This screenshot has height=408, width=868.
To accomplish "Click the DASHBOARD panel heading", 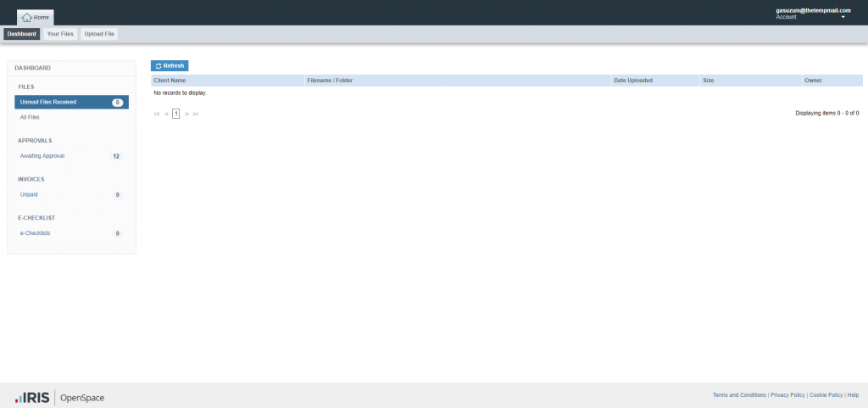I will 33,68.
